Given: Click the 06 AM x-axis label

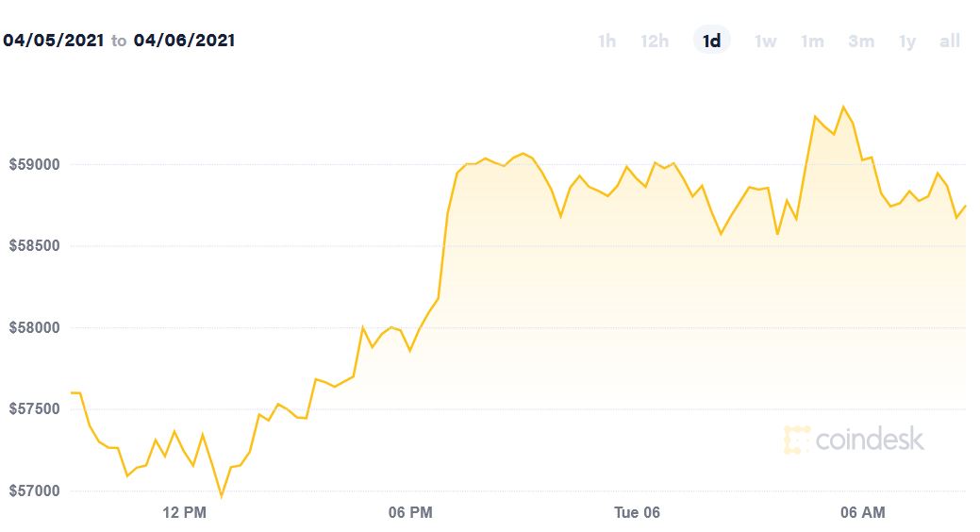Looking at the screenshot, I should pos(862,512).
